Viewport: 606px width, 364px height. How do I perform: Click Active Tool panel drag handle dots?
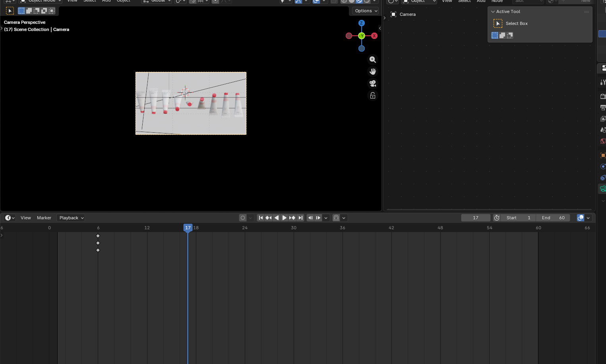[587, 12]
